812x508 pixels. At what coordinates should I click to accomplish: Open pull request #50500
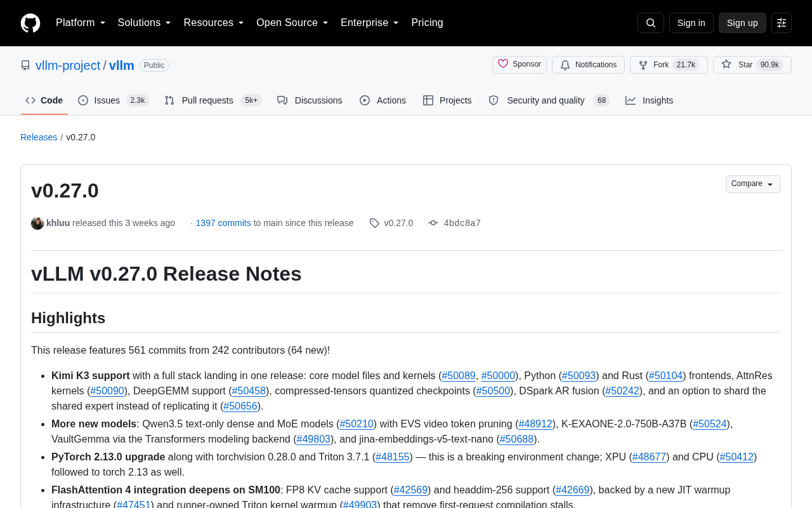click(x=493, y=391)
